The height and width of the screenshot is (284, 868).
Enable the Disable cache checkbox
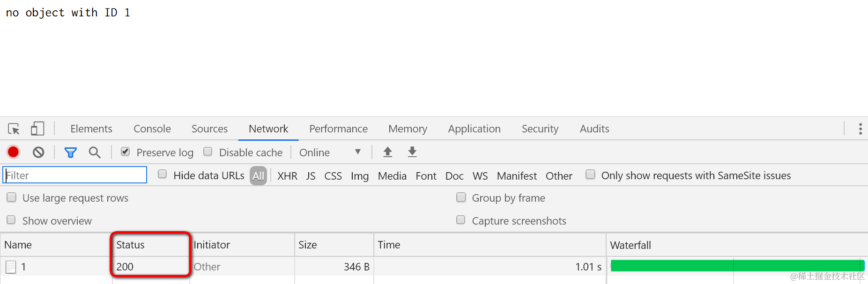208,152
